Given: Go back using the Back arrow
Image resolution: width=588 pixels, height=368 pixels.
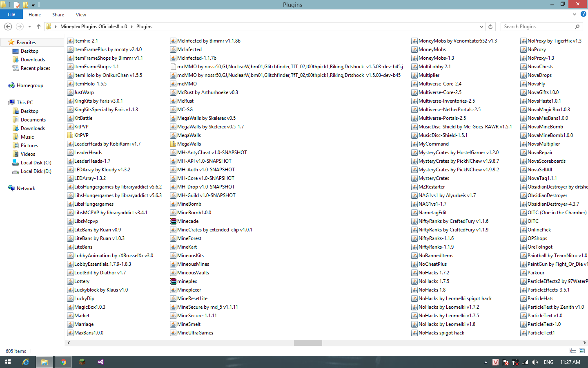Looking at the screenshot, I should click(8, 27).
